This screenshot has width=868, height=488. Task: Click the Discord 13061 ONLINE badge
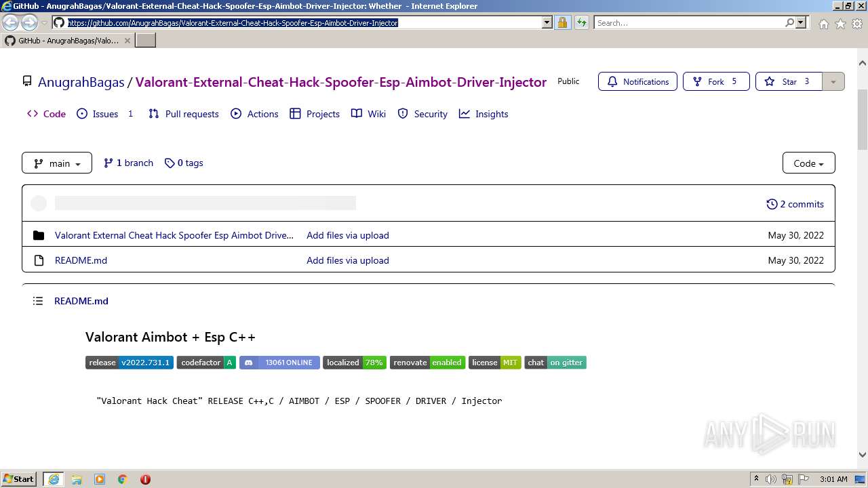[279, 363]
